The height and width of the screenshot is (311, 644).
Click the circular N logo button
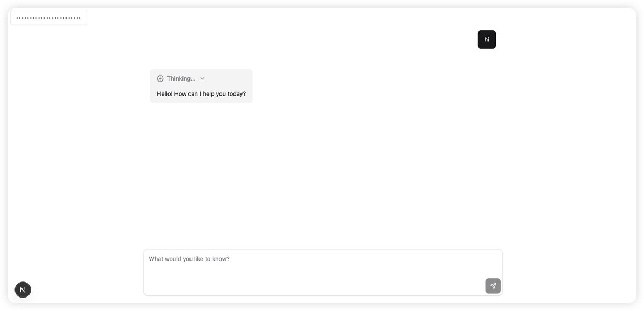pyautogui.click(x=23, y=290)
